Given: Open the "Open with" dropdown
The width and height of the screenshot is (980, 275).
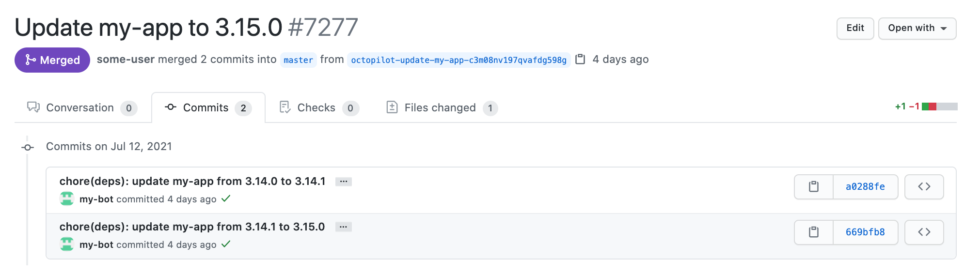Looking at the screenshot, I should [917, 29].
